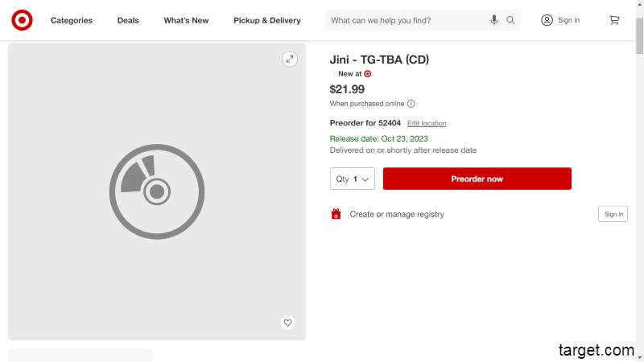The image size is (644, 362).
Task: Expand product image to fullscreen
Action: pos(290,59)
